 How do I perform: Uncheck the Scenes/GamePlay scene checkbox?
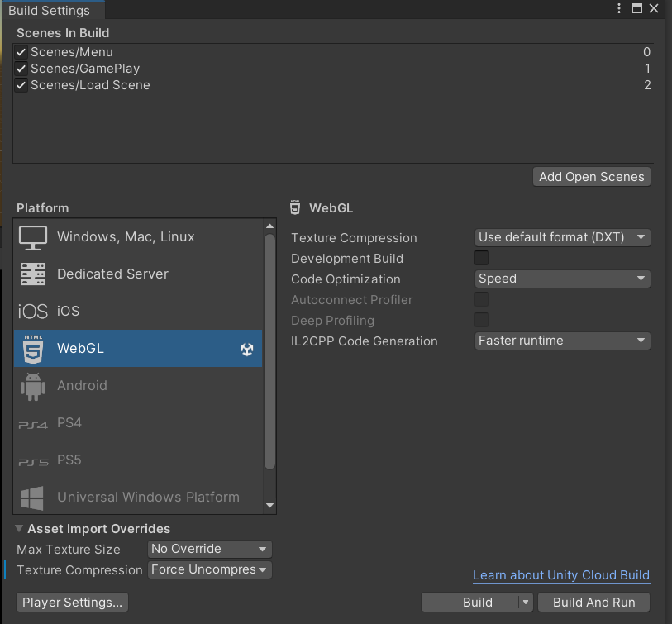[21, 69]
